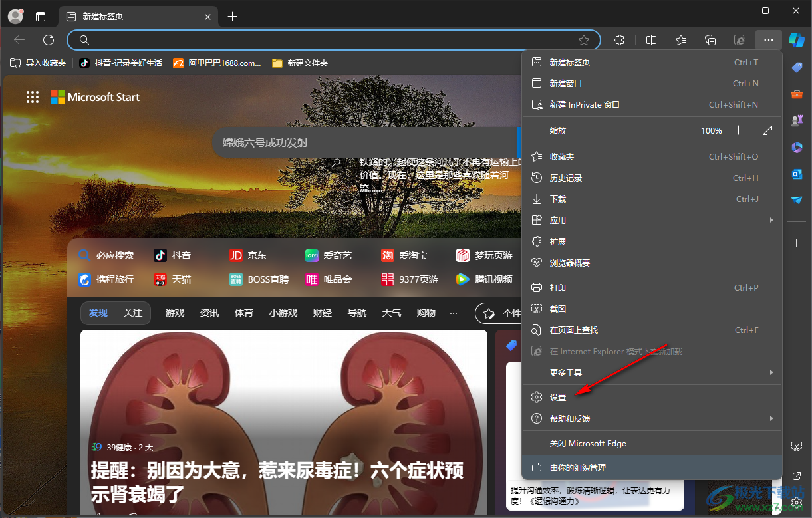Click the back navigation arrow
Screen dimensions: 812x518
19,40
